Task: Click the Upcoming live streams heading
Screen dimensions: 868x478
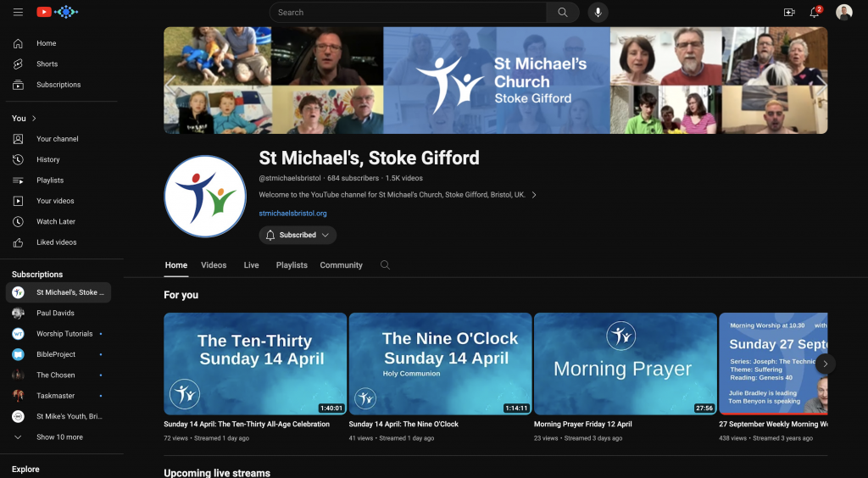Action: coord(217,473)
